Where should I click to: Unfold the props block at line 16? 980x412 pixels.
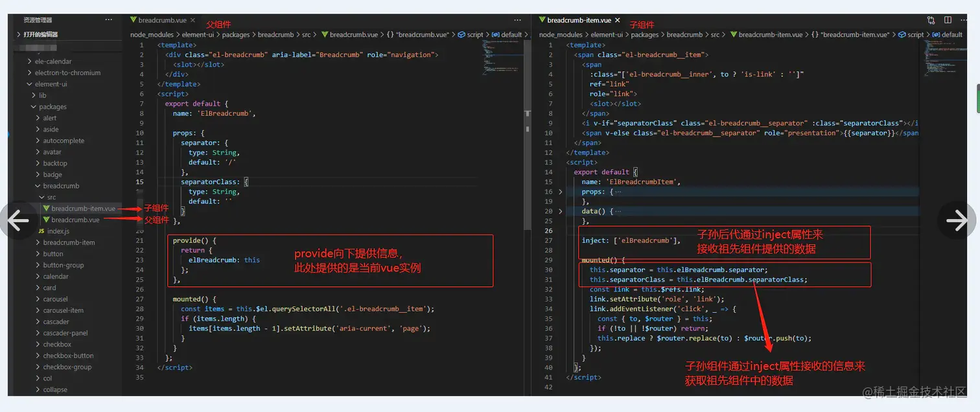coord(561,192)
